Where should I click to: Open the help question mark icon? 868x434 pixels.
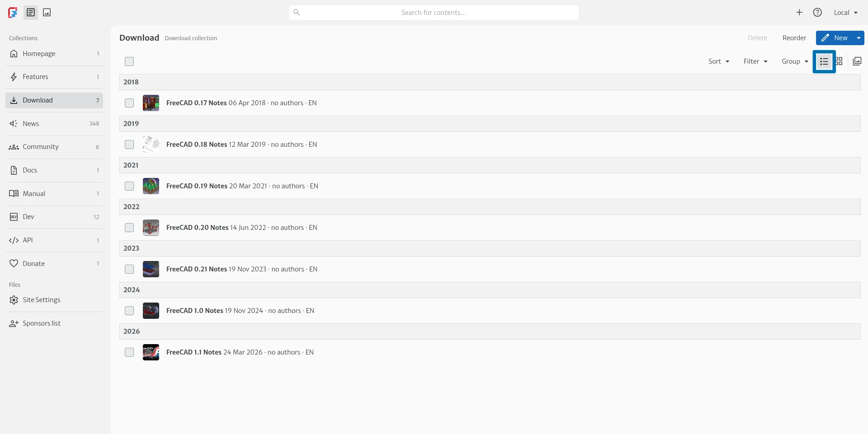point(817,13)
